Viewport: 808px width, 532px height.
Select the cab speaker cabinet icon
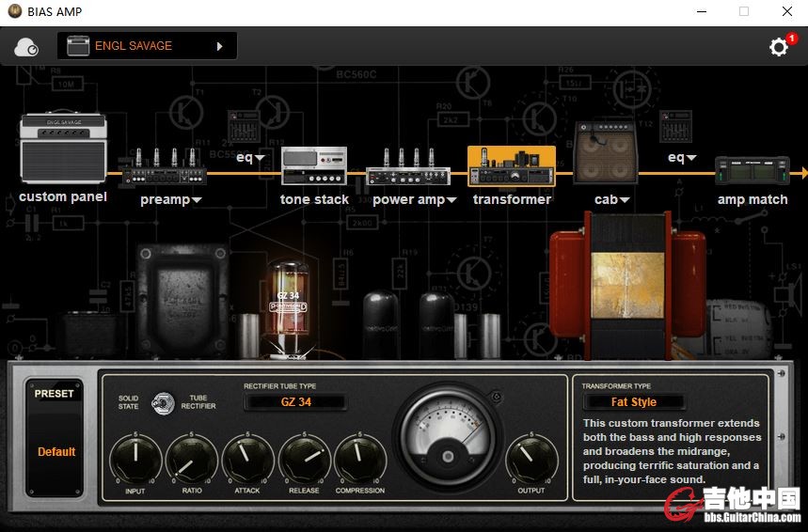click(605, 152)
